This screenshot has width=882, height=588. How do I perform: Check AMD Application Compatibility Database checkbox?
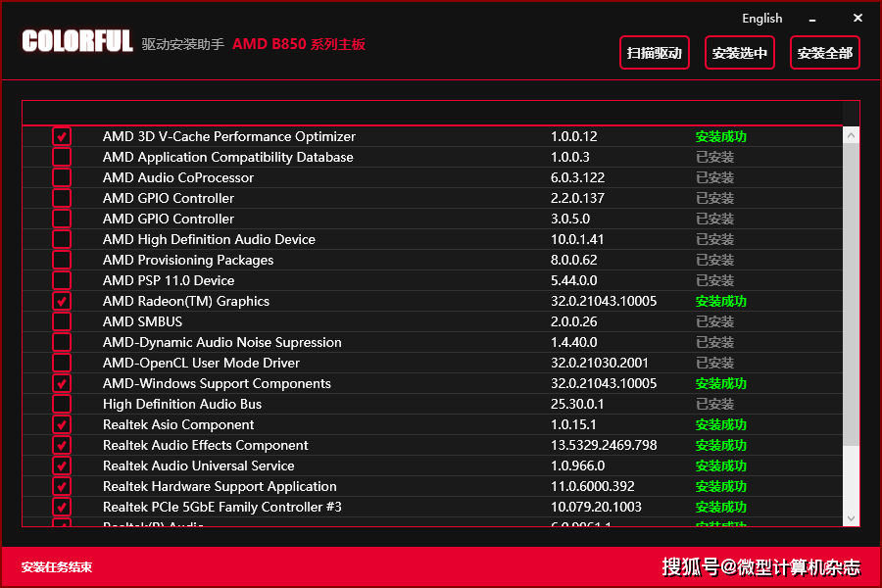coord(62,157)
